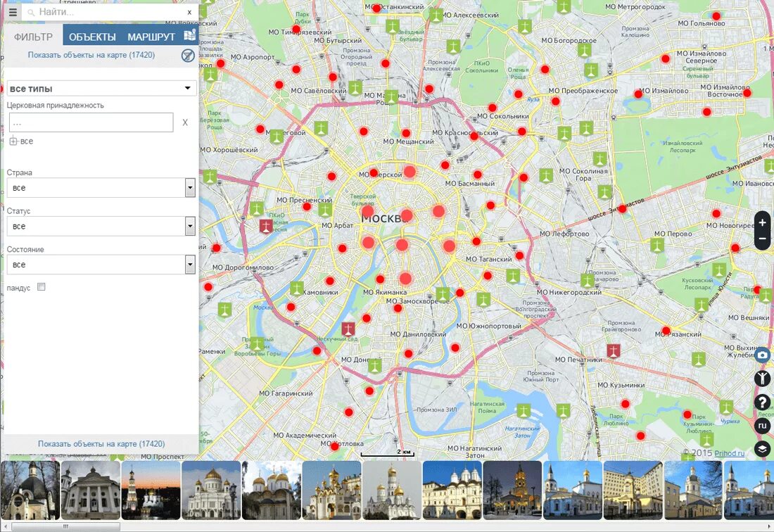This screenshot has height=532, width=774.
Task: Select green church marker beside МО Алексеевский
Action: pos(436,15)
